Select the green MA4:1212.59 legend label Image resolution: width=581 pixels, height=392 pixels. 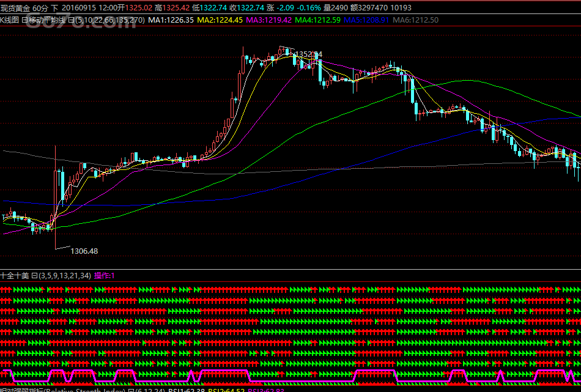pos(317,20)
